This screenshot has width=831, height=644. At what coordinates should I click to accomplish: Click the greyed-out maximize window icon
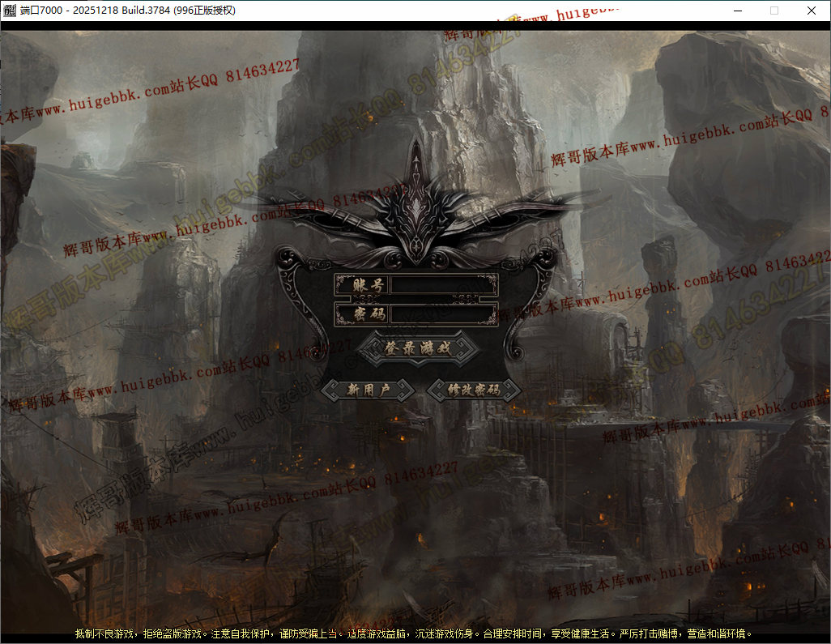pyautogui.click(x=774, y=11)
